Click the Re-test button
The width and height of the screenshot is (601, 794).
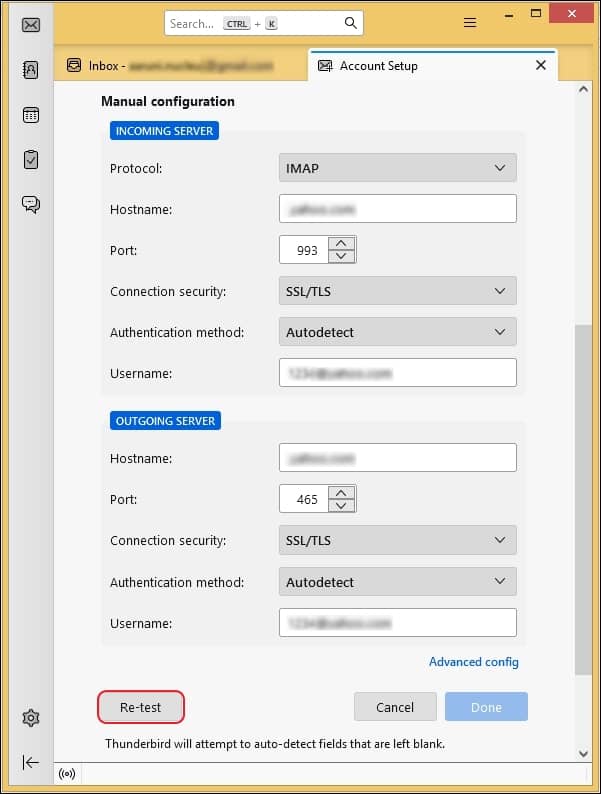(x=141, y=707)
